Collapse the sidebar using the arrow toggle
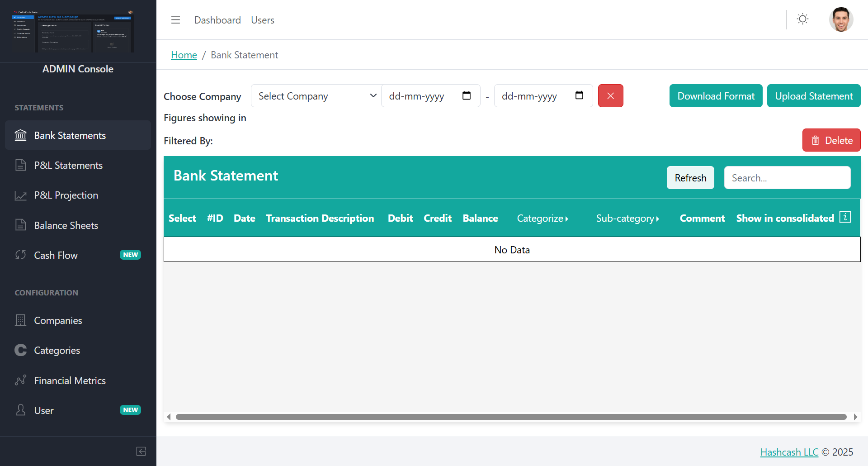Viewport: 868px width, 466px height. [141, 451]
